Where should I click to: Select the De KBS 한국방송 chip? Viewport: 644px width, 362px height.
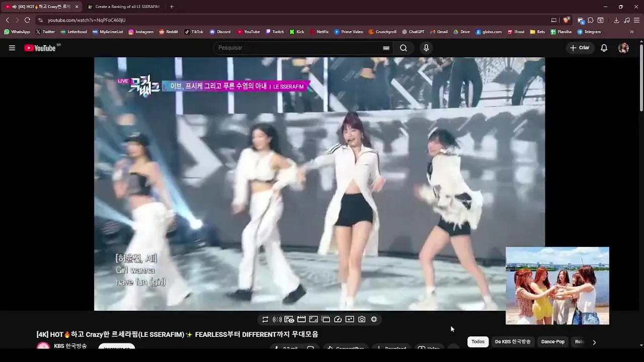point(513,342)
